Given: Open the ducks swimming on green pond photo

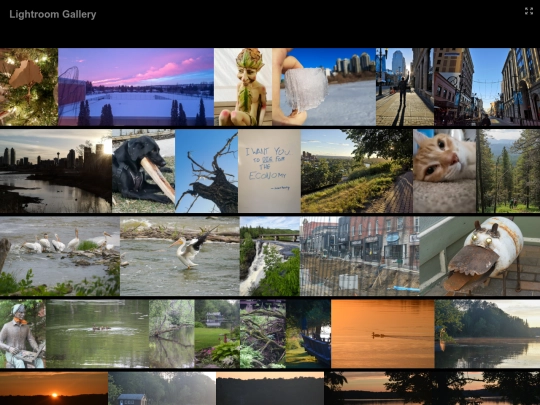Looking at the screenshot, I should point(97,334).
